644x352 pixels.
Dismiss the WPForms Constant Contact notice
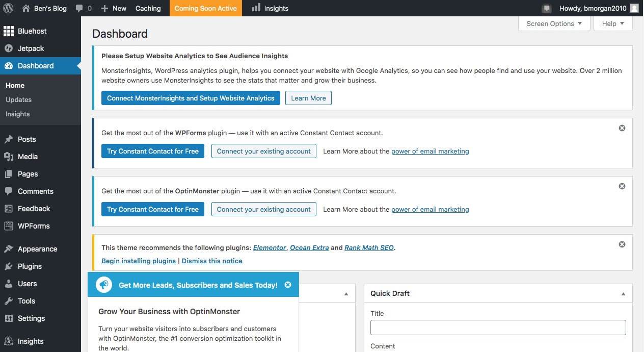coord(622,128)
